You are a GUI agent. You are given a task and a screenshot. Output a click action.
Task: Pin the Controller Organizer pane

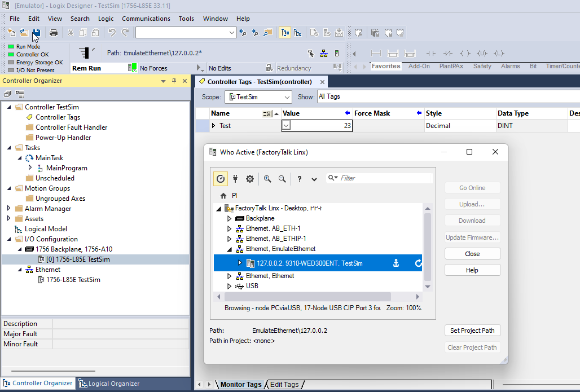point(174,81)
